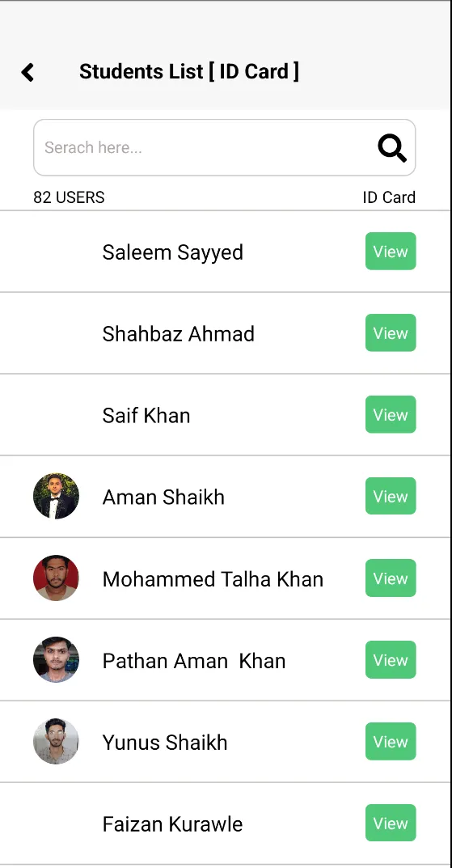Select the Saif Khan name entry

pos(146,415)
